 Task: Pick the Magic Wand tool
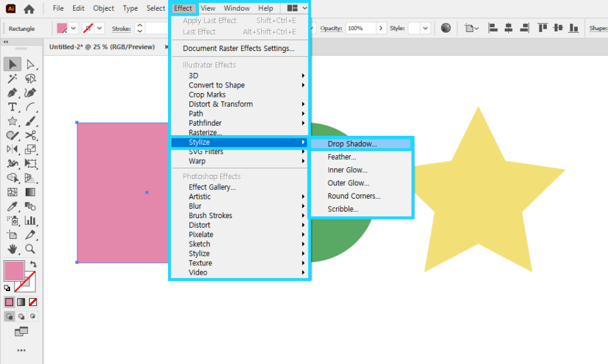13,79
